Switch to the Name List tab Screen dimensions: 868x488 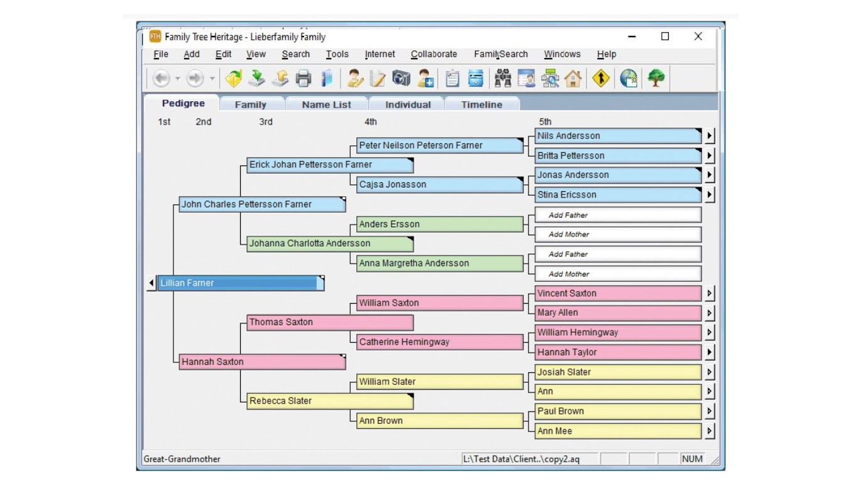tap(326, 104)
